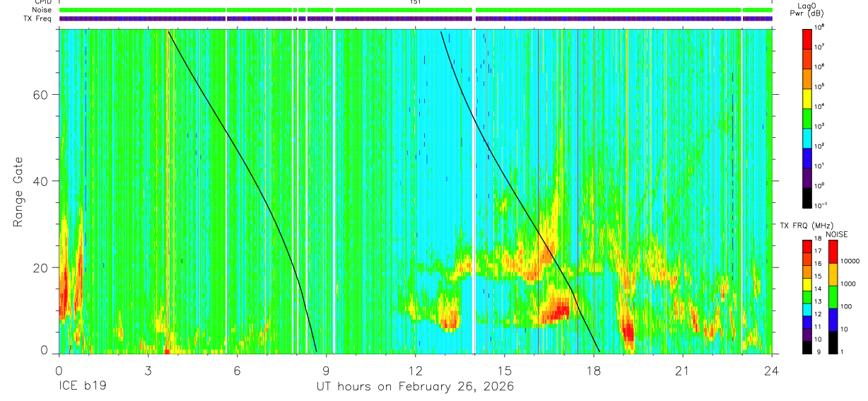Click the blue segment of Lag0 Pwr colorbar
Screen dimensions: 868x401
pyautogui.click(x=807, y=156)
